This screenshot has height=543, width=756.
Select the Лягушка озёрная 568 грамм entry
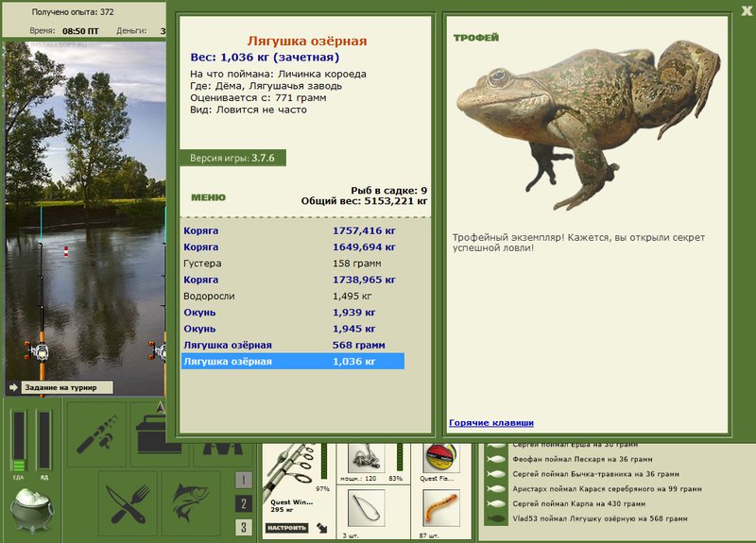tap(293, 345)
